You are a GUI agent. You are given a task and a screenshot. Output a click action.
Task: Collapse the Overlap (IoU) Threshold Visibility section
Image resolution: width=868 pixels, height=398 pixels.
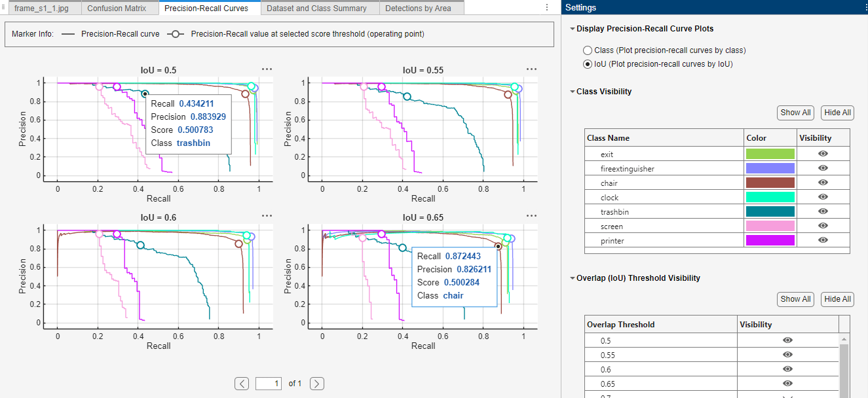572,278
